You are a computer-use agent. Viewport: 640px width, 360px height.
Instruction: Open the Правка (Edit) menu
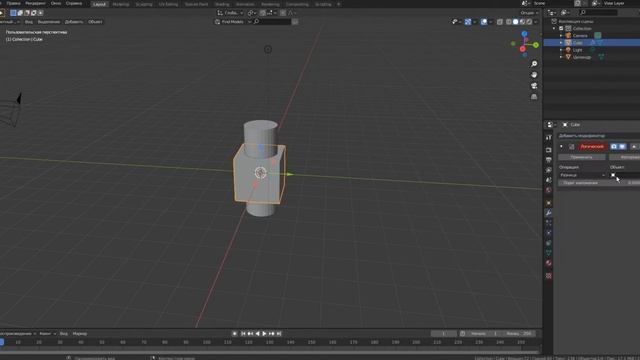point(13,3)
